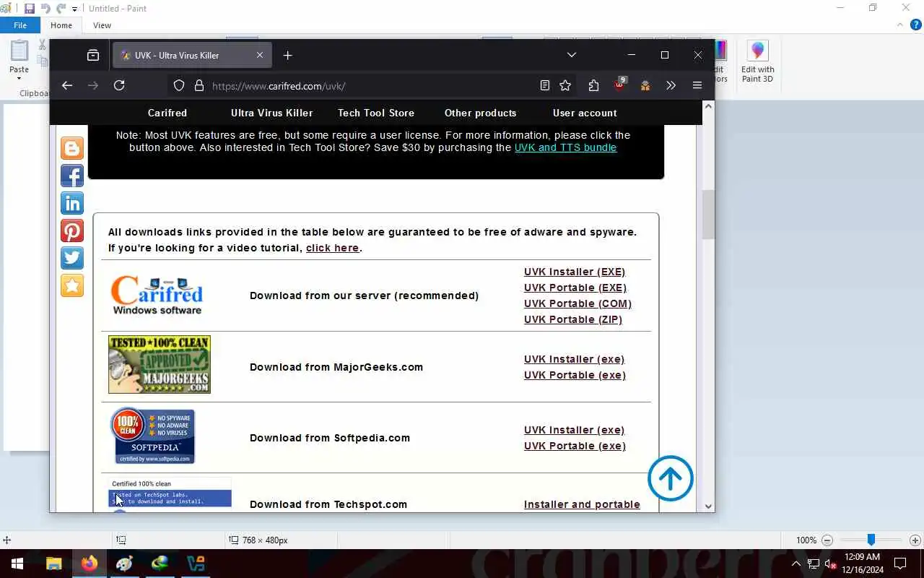
Task: Open uBlock Origin extension icon
Action: pyautogui.click(x=619, y=85)
